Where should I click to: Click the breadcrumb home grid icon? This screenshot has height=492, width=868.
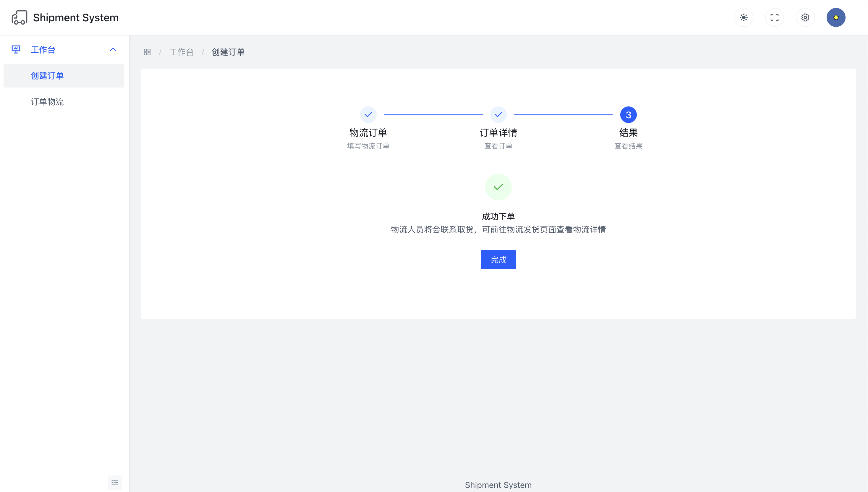tap(147, 52)
